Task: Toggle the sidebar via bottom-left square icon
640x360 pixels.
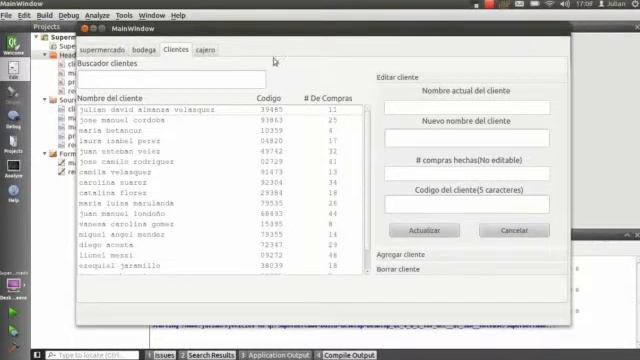Action: [37, 355]
